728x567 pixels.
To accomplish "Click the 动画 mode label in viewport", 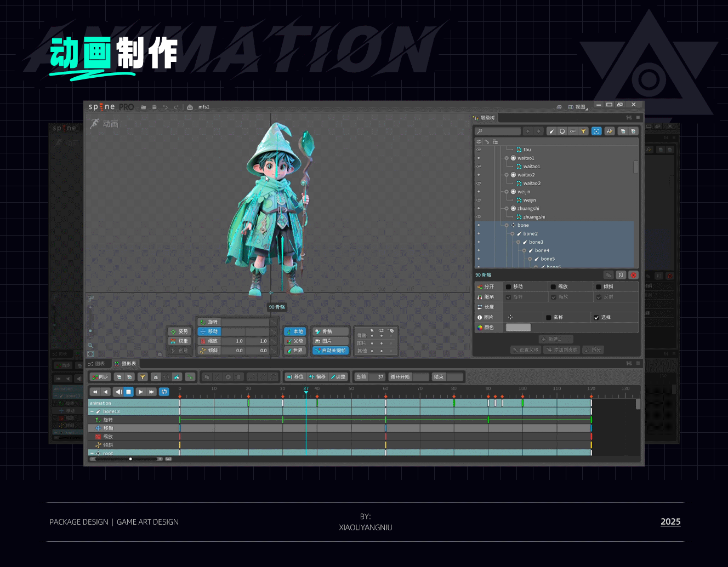I will click(110, 124).
